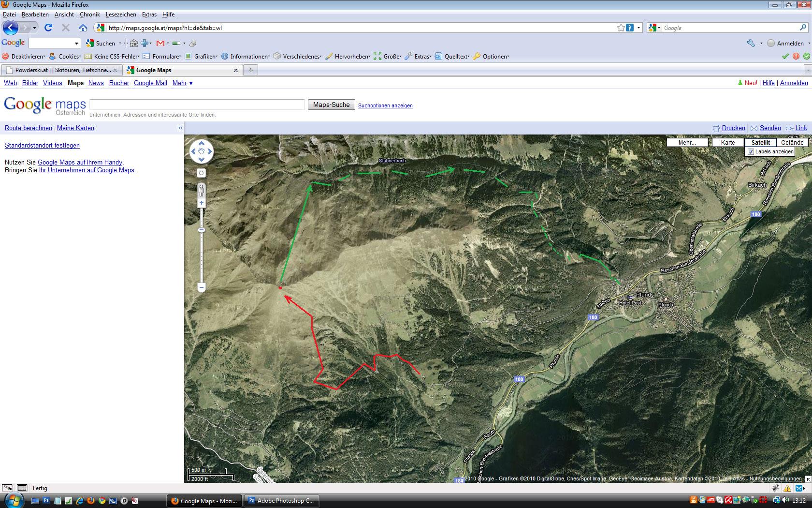Open the Chronik menu
The height and width of the screenshot is (508, 812).
pos(90,15)
